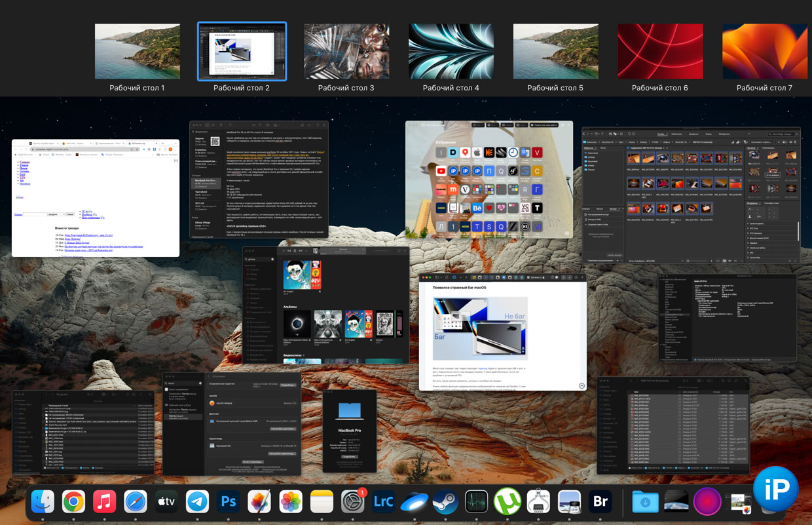Select the Safari favorites grid window
The image size is (812, 525).
click(489, 180)
